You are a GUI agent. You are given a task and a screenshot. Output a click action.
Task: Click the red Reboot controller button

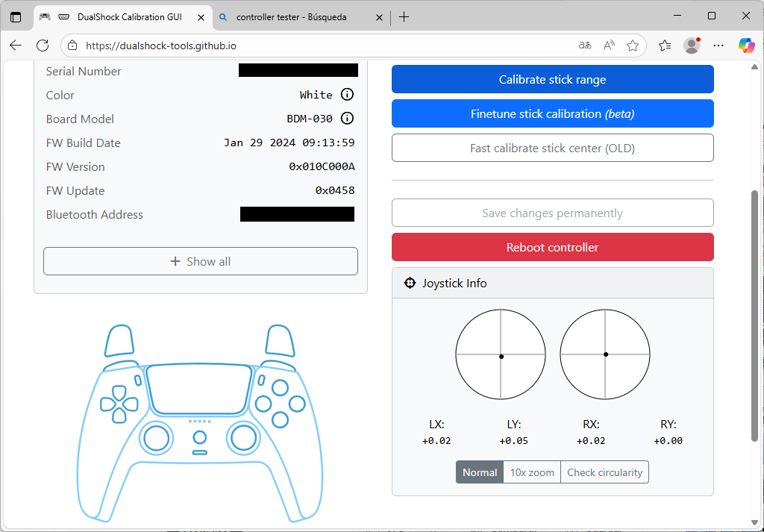(553, 247)
